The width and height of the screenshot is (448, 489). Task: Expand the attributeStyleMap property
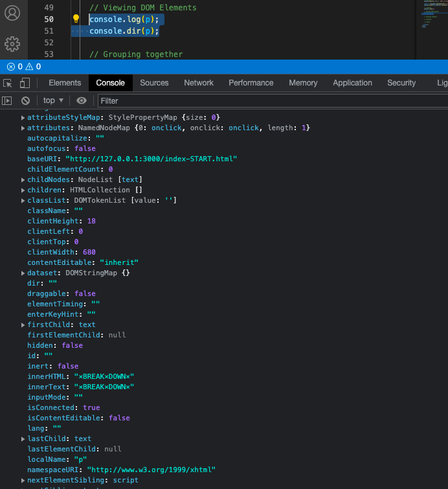pos(23,117)
